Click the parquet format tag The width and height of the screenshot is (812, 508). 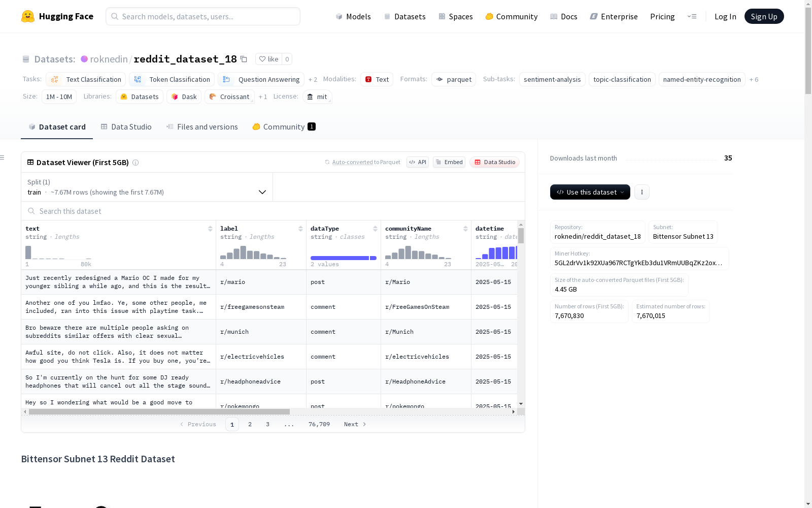[x=454, y=79]
